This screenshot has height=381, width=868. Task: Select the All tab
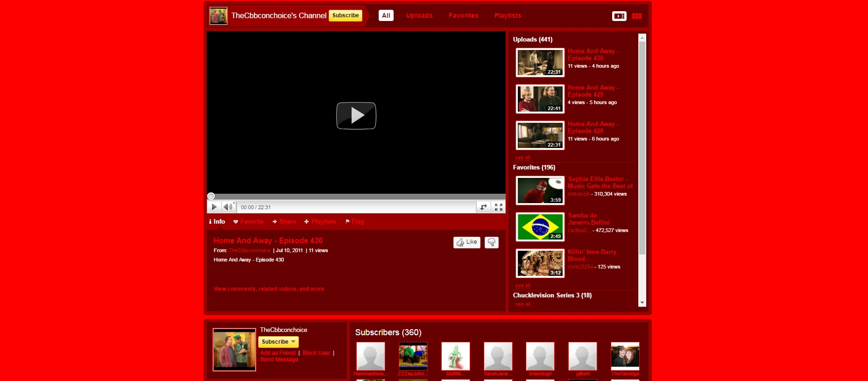[386, 15]
